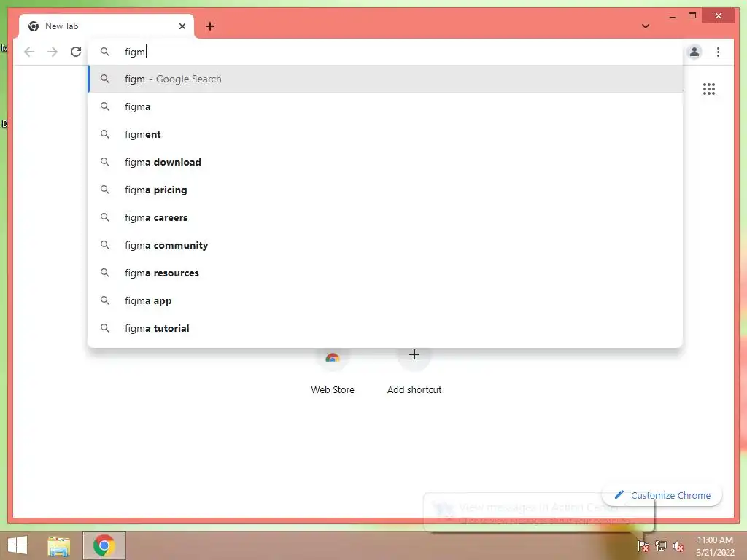Click the Add shortcut button

pos(414,371)
